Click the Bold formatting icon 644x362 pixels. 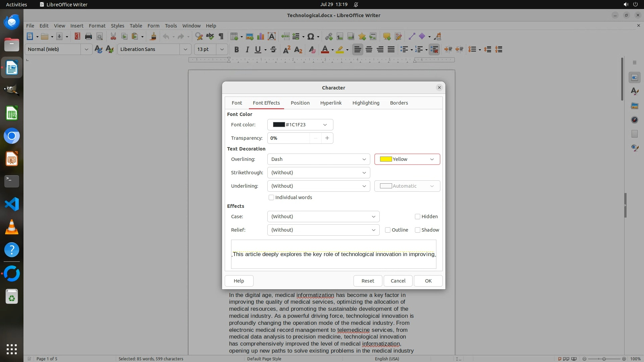click(236, 50)
